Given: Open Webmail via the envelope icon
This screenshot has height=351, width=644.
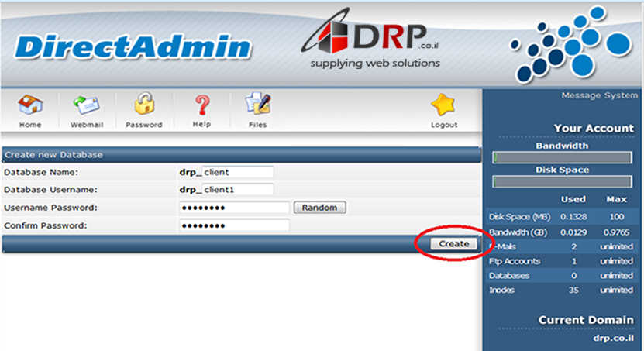Looking at the screenshot, I should tap(87, 105).
